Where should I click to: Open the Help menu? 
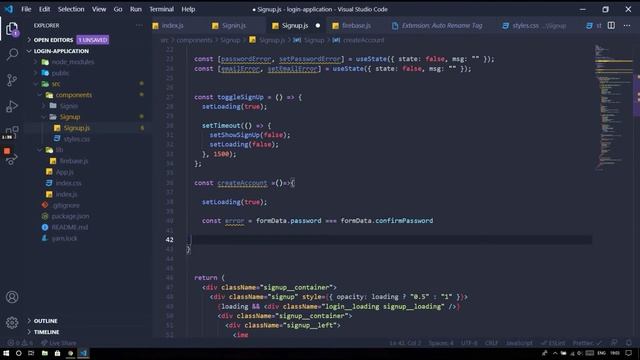coord(188,9)
